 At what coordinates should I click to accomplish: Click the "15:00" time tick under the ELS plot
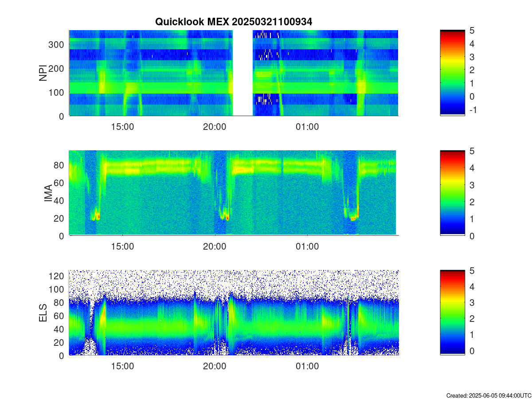(x=122, y=366)
